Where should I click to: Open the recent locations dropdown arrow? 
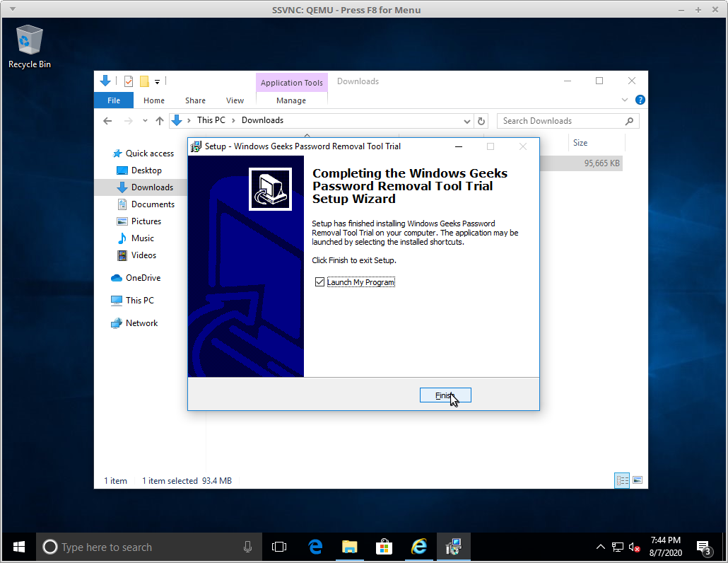tap(145, 121)
